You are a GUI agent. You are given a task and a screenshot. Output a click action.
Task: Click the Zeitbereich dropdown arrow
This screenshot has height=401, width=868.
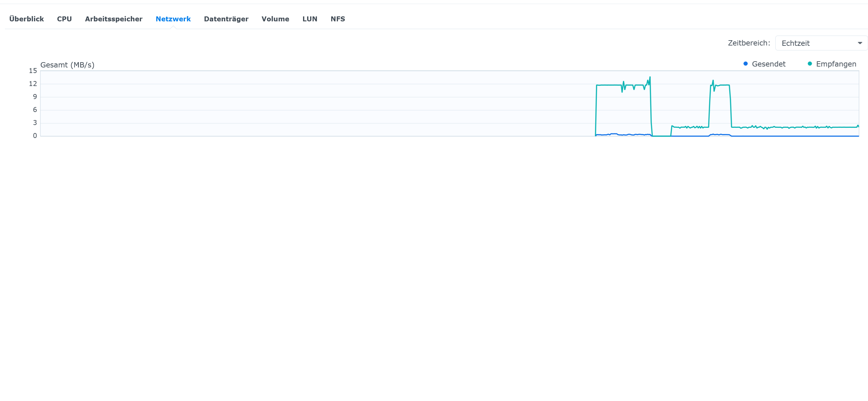860,43
